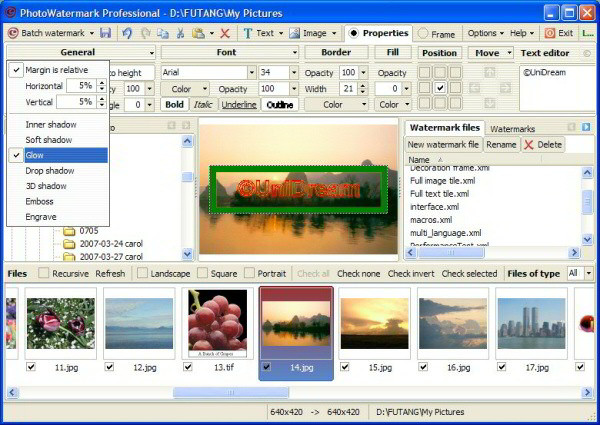Click the Exit power icon
The image size is (600, 425).
[x=549, y=33]
